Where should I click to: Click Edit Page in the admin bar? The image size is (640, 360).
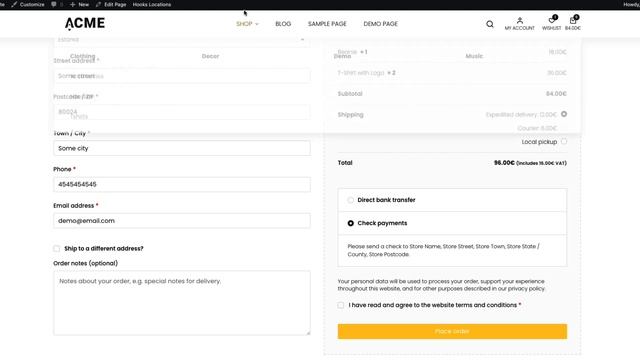pos(111,4)
